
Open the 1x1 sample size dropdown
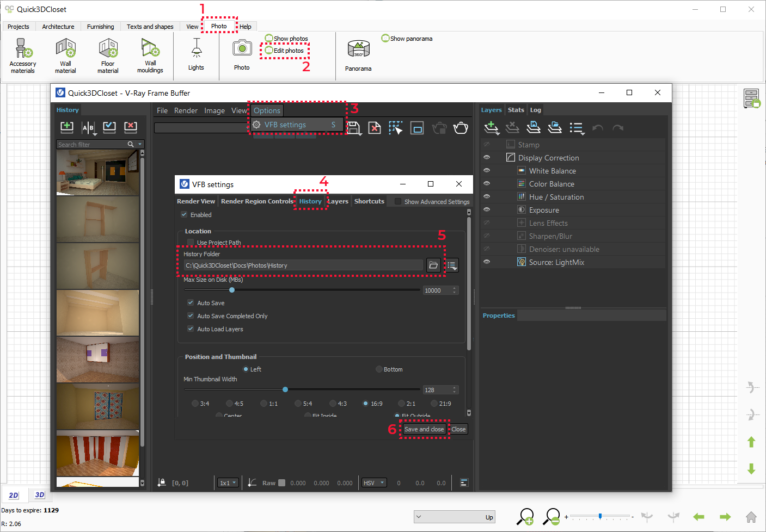pos(228,483)
